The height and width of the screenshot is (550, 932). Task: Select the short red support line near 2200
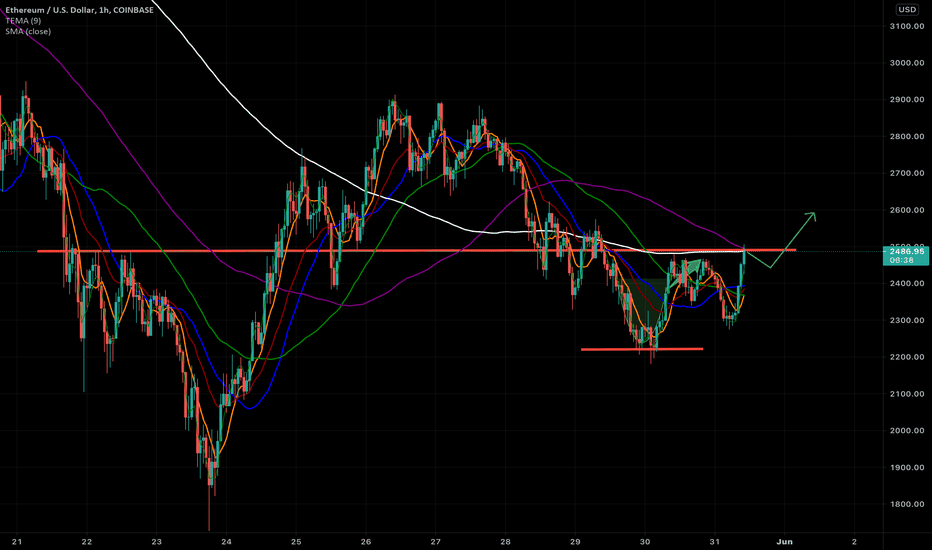pyautogui.click(x=642, y=349)
